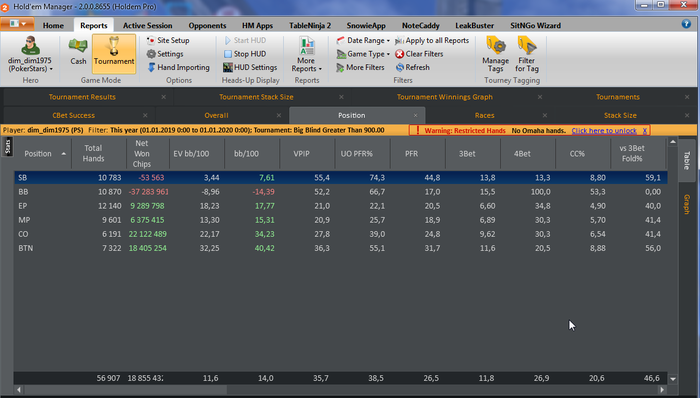Dismiss the Restricted Hands warning

(645, 130)
